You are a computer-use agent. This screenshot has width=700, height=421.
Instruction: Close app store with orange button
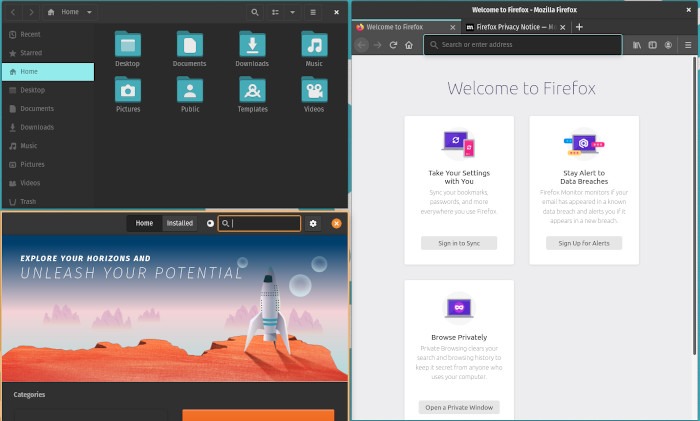(337, 223)
